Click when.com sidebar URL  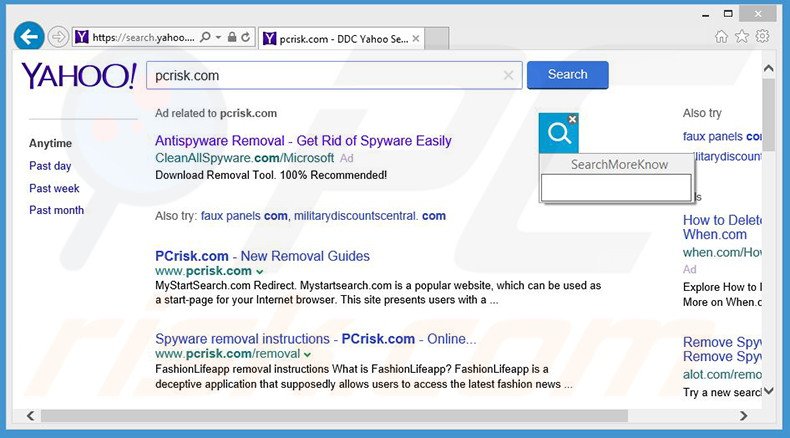722,253
